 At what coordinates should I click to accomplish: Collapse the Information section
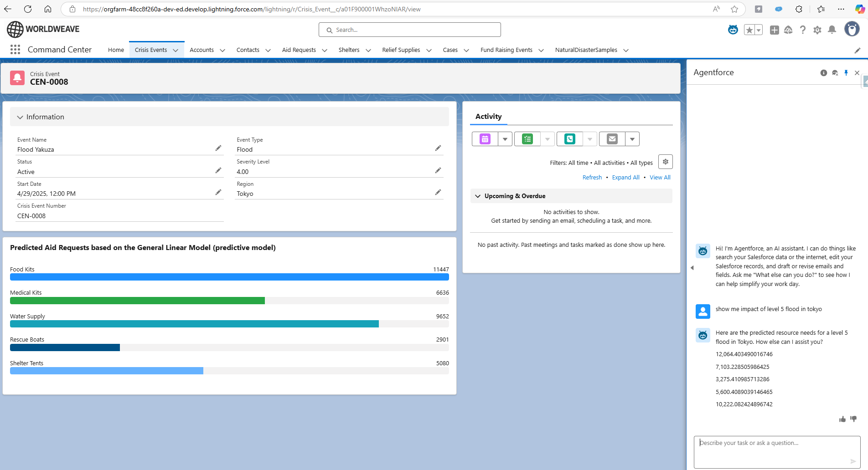pos(20,117)
